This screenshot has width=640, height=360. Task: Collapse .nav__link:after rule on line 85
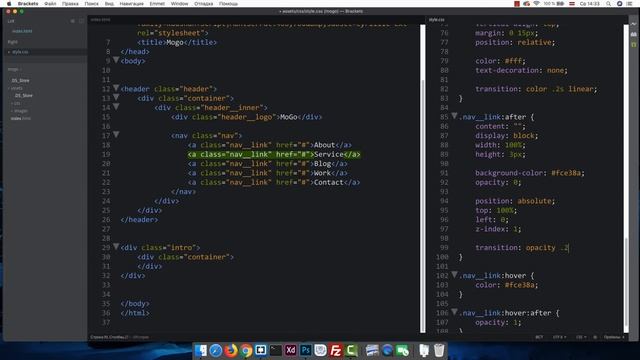coord(454,116)
